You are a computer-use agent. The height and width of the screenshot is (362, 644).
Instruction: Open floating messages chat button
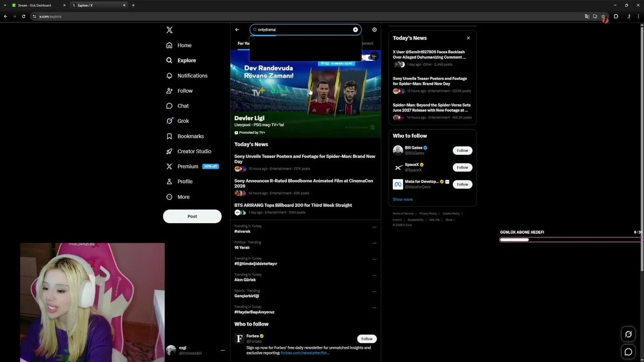[628, 352]
